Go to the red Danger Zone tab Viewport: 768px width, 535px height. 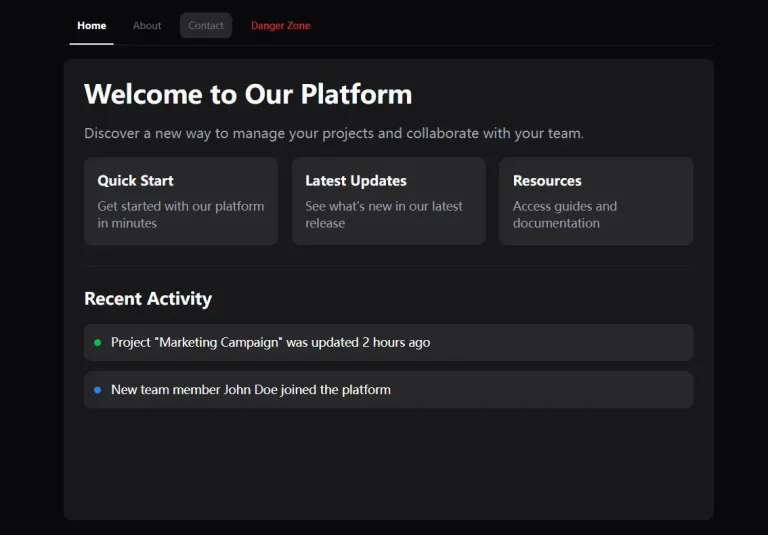[x=280, y=26]
